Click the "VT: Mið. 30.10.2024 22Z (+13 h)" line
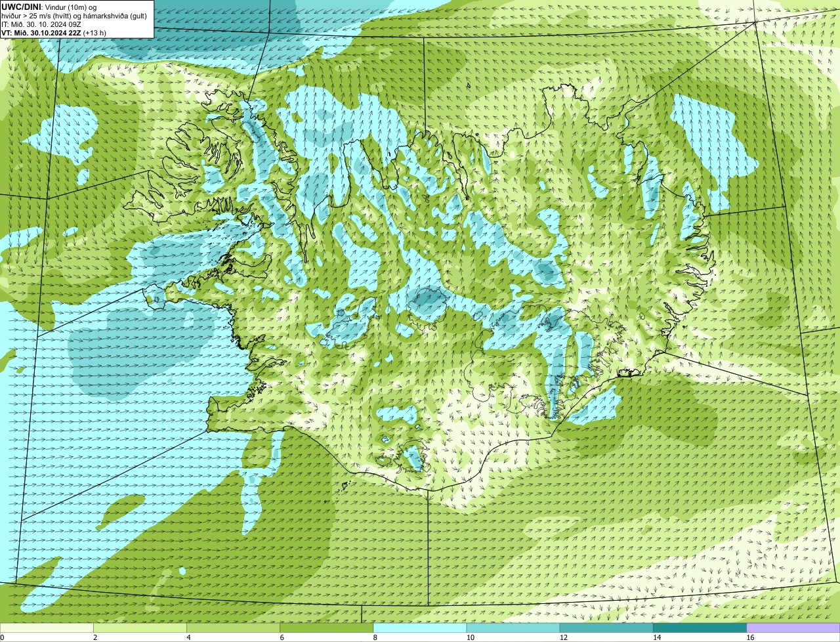The height and width of the screenshot is (642, 840). click(54, 32)
